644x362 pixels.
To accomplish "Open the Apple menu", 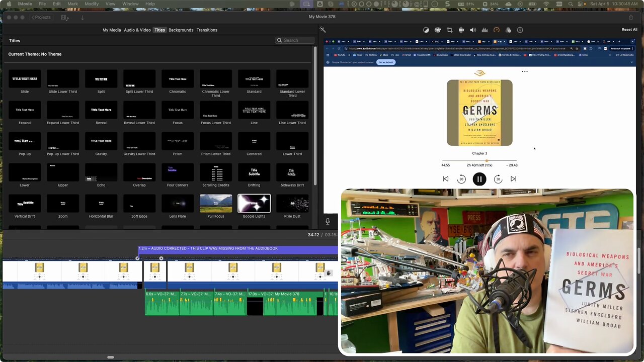I will coord(9,4).
